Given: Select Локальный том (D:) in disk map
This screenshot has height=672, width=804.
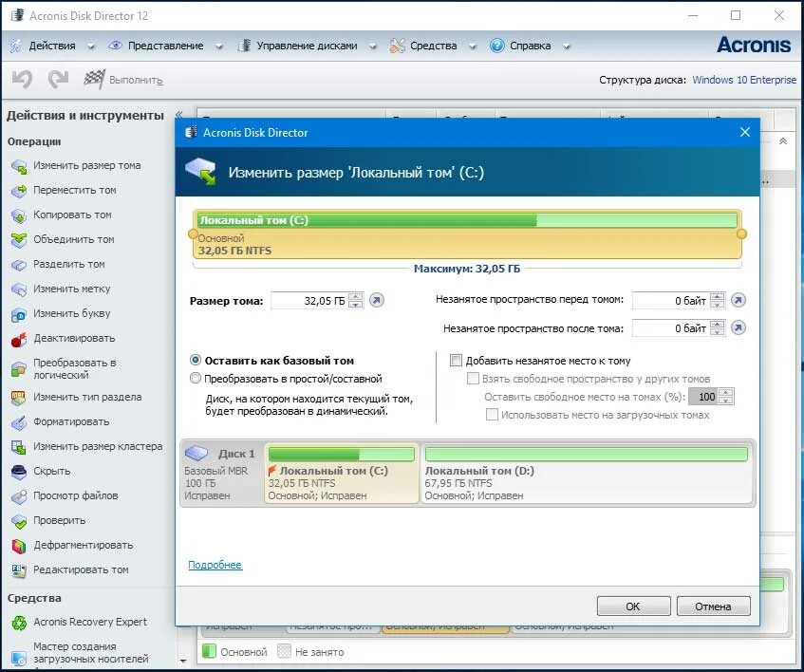Looking at the screenshot, I should click(x=586, y=473).
